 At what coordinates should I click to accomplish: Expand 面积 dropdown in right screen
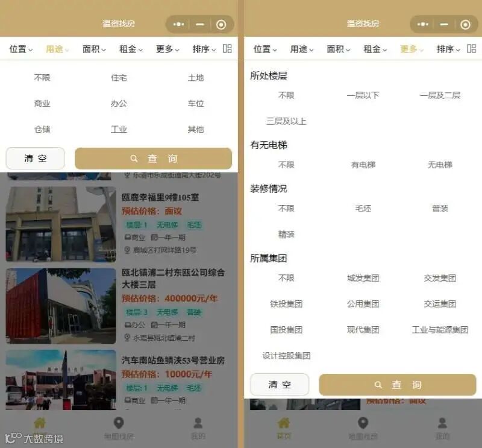click(x=338, y=49)
